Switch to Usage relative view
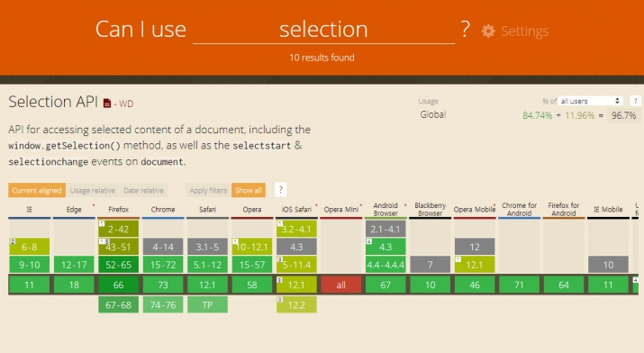 pyautogui.click(x=93, y=190)
